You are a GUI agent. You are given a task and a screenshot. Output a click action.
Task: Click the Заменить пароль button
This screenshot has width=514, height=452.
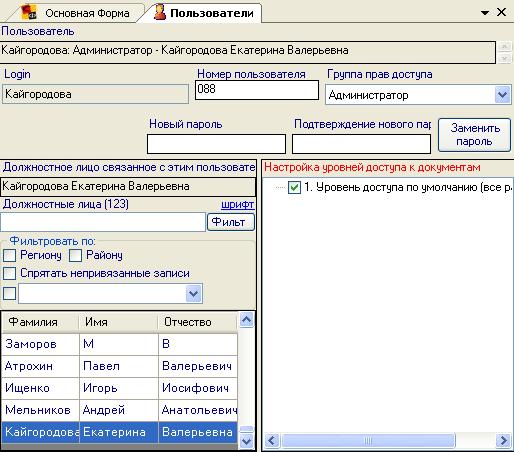[x=474, y=135]
